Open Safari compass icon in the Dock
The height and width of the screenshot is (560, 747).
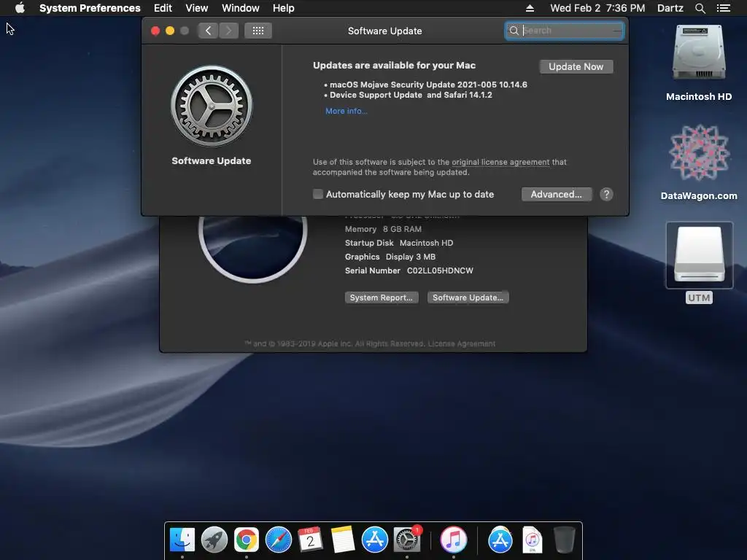click(x=278, y=540)
